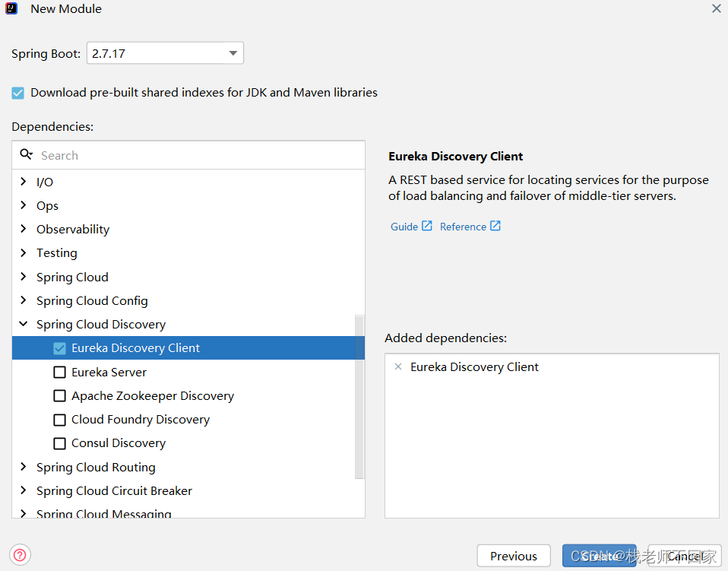Image resolution: width=728 pixels, height=571 pixels.
Task: Click the search magnifier icon
Action: pos(27,154)
